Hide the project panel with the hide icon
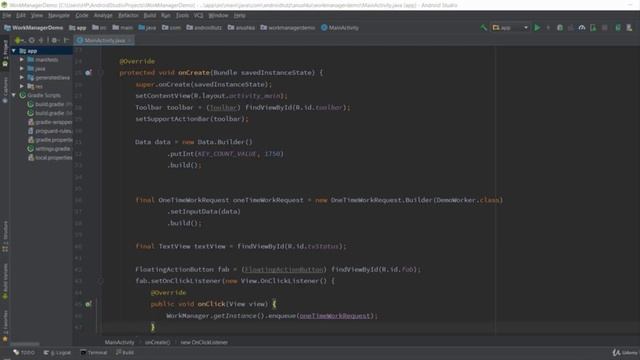640x360 pixels. point(66,40)
